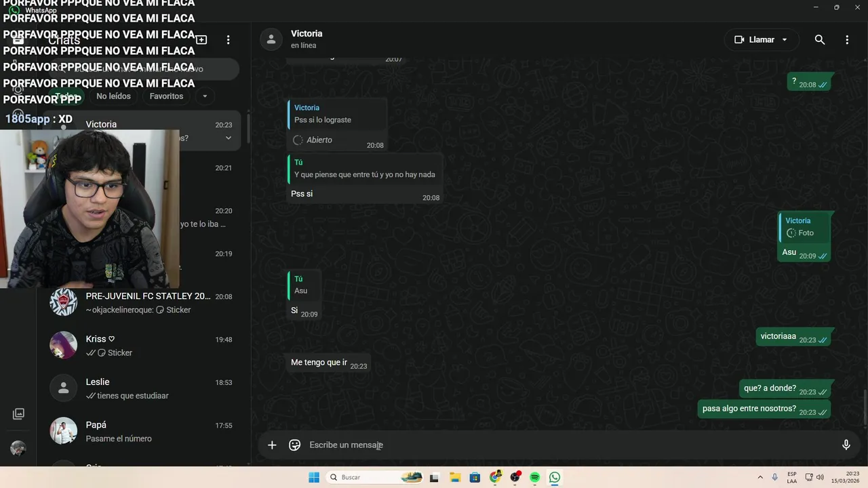Screen dimensions: 868x488
Task: Open chevron menu on Victoria chat row
Action: coord(229,138)
